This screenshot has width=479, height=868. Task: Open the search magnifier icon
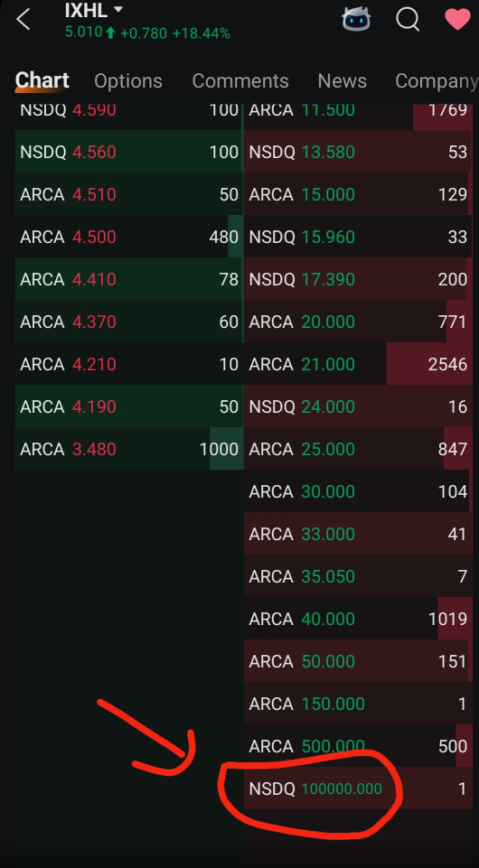[409, 20]
